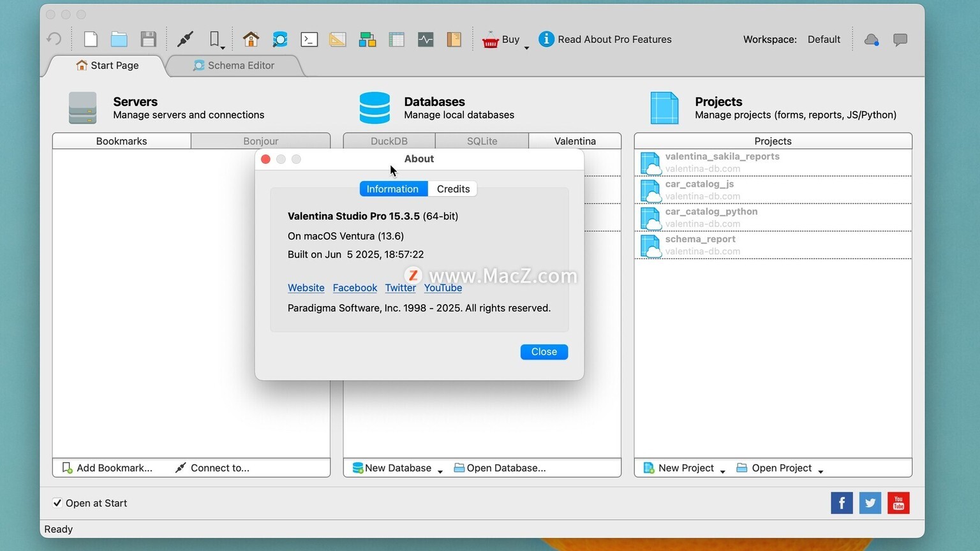Click Open Database... button
The image size is (980, 551).
500,467
